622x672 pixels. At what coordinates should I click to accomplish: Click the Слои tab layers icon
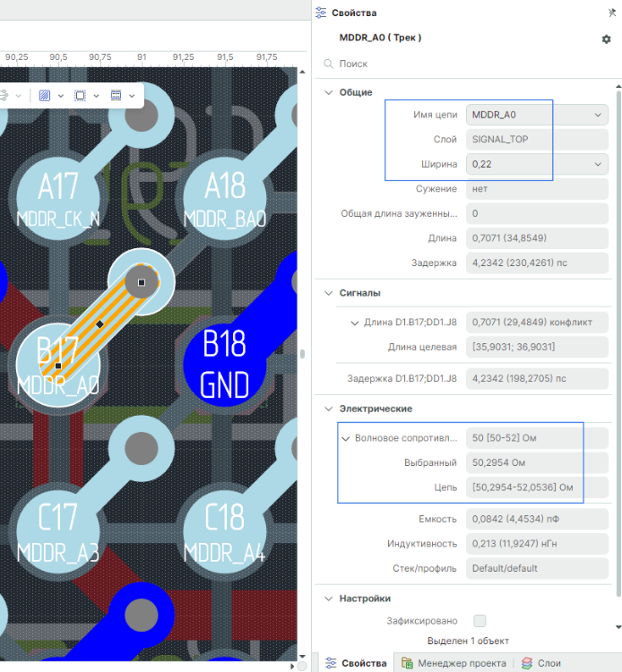click(527, 663)
